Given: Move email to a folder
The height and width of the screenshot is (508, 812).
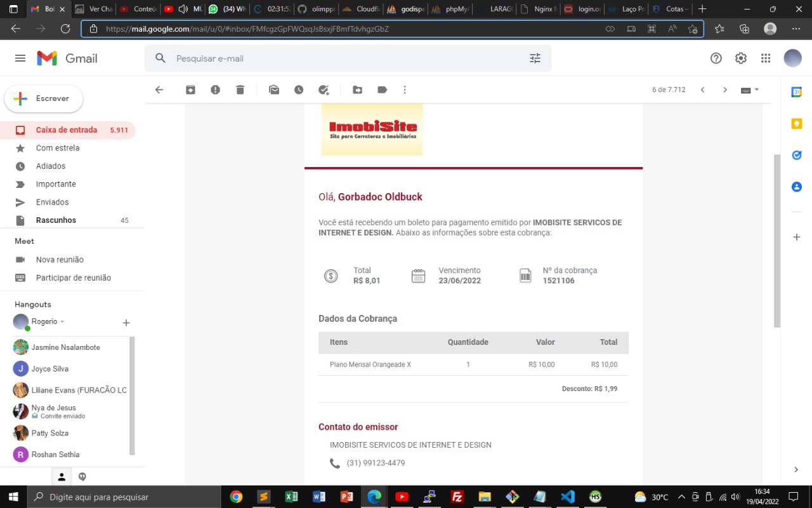Looking at the screenshot, I should (358, 90).
